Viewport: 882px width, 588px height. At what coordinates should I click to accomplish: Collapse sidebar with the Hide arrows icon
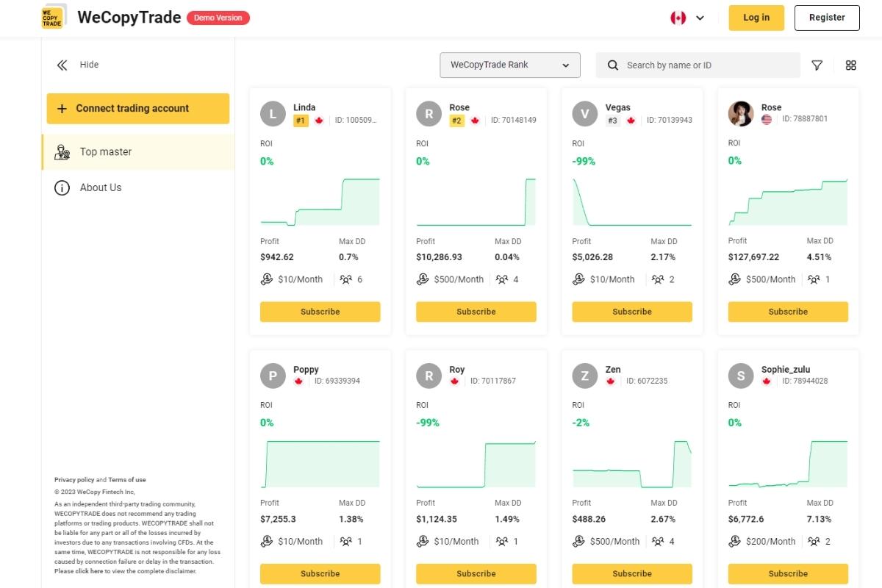point(62,65)
